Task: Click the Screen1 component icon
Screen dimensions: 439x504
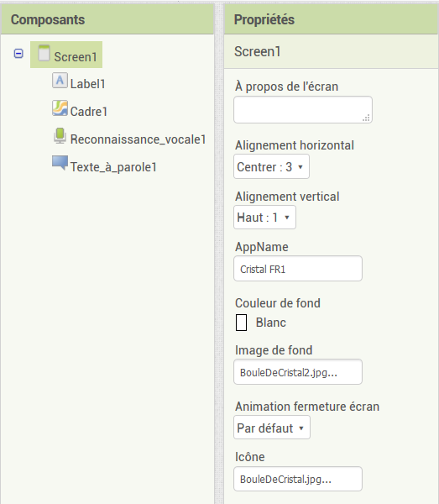Action: pos(44,53)
